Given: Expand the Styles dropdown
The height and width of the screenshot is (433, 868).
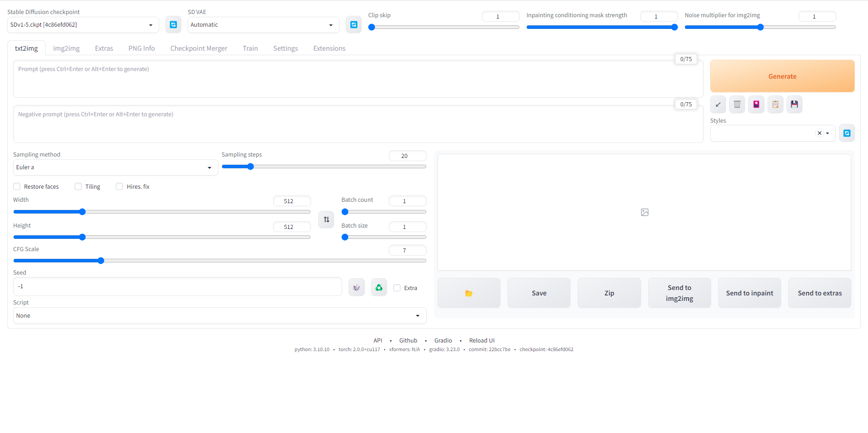Looking at the screenshot, I should (x=827, y=133).
